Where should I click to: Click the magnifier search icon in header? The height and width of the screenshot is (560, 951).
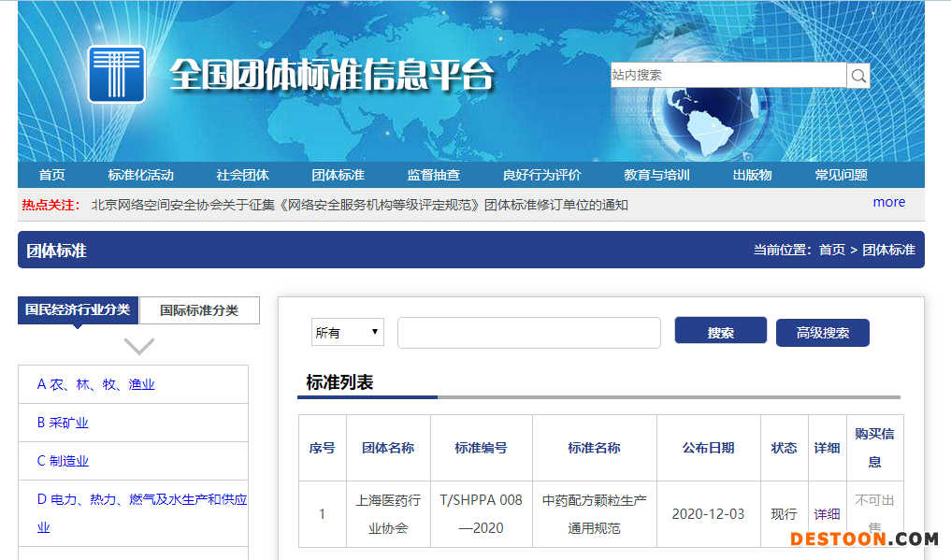coord(858,76)
